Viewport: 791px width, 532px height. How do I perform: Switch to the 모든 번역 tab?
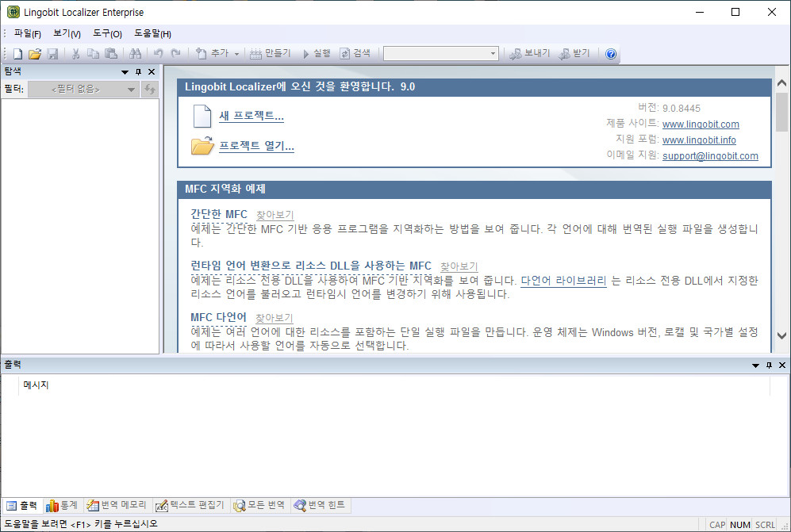259,505
